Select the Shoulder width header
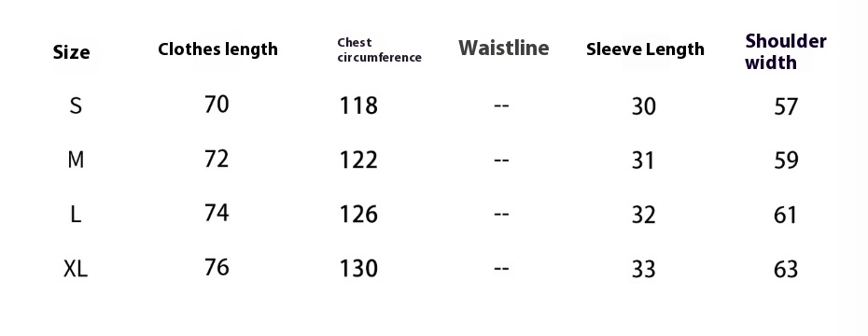 tap(786, 51)
